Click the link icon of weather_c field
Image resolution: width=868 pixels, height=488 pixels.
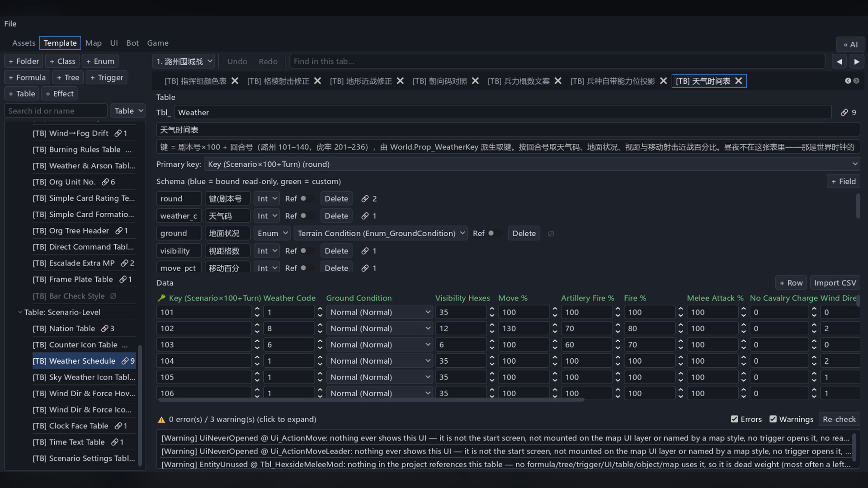[365, 216]
